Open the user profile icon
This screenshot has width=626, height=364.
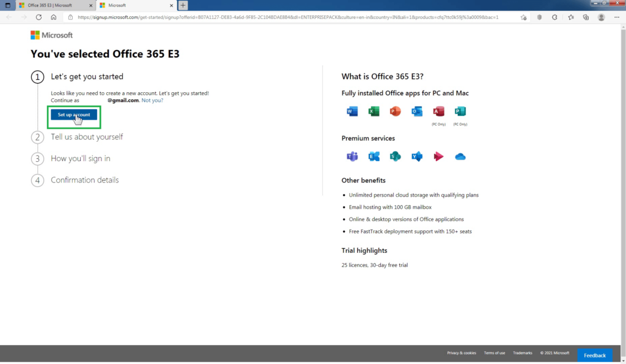[x=602, y=17]
